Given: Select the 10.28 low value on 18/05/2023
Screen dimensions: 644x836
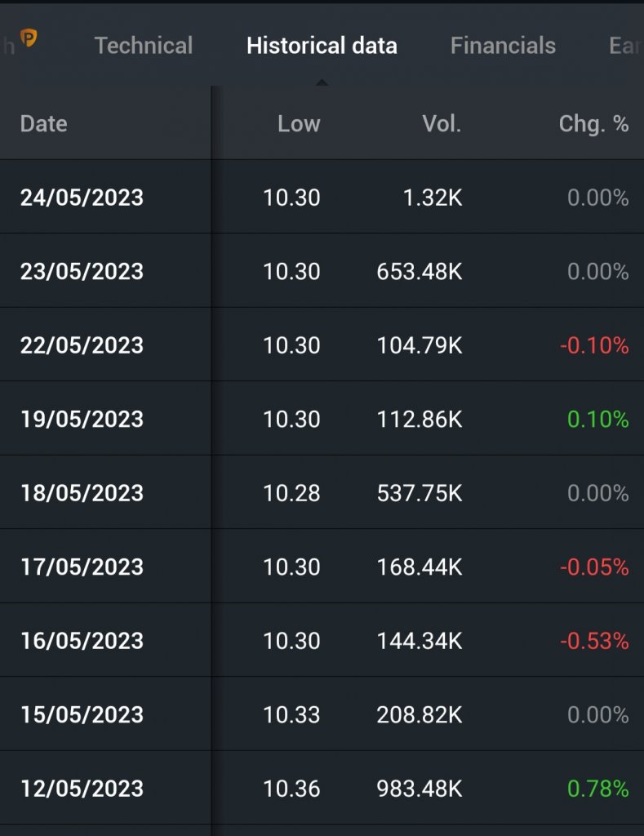Looking at the screenshot, I should pos(291,493).
